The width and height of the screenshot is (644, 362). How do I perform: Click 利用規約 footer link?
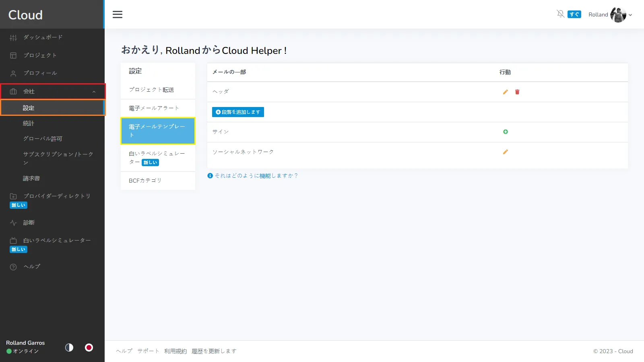[x=175, y=351]
